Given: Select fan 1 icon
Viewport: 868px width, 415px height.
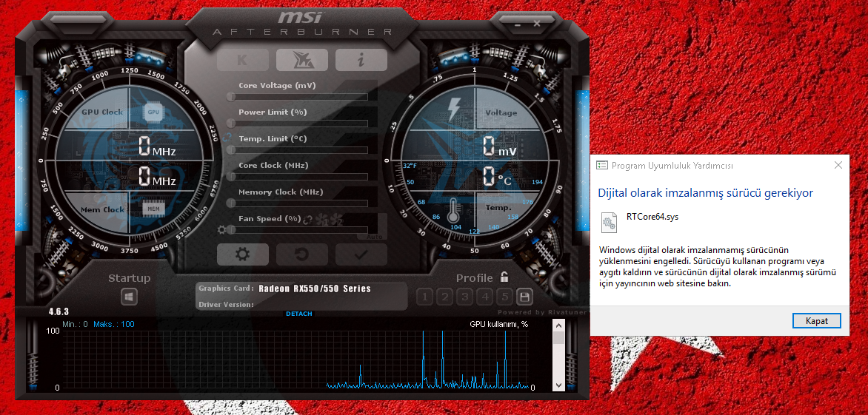Looking at the screenshot, I should pyautogui.click(x=323, y=220).
